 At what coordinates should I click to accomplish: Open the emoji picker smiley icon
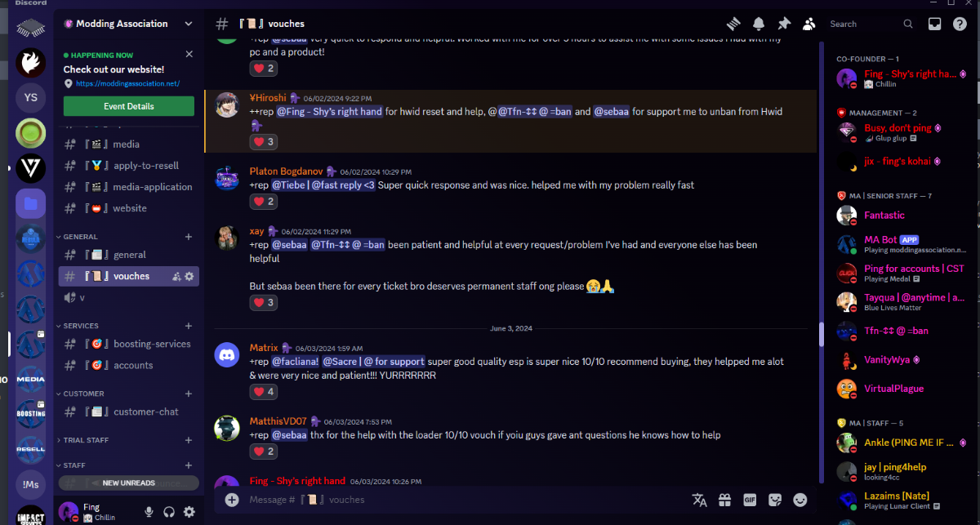(x=800, y=500)
